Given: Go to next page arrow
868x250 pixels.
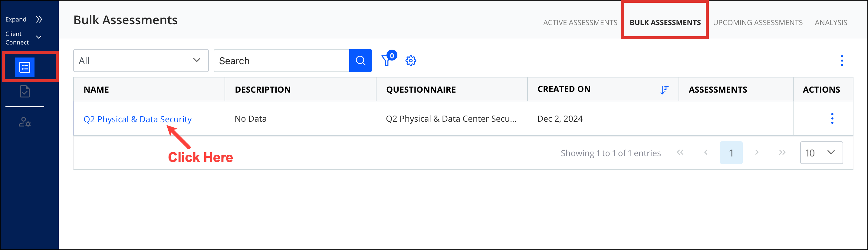Looking at the screenshot, I should point(756,153).
